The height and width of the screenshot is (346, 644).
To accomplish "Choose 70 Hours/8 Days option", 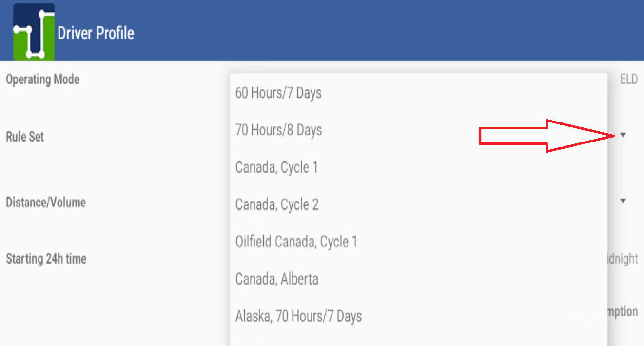I will coord(278,130).
